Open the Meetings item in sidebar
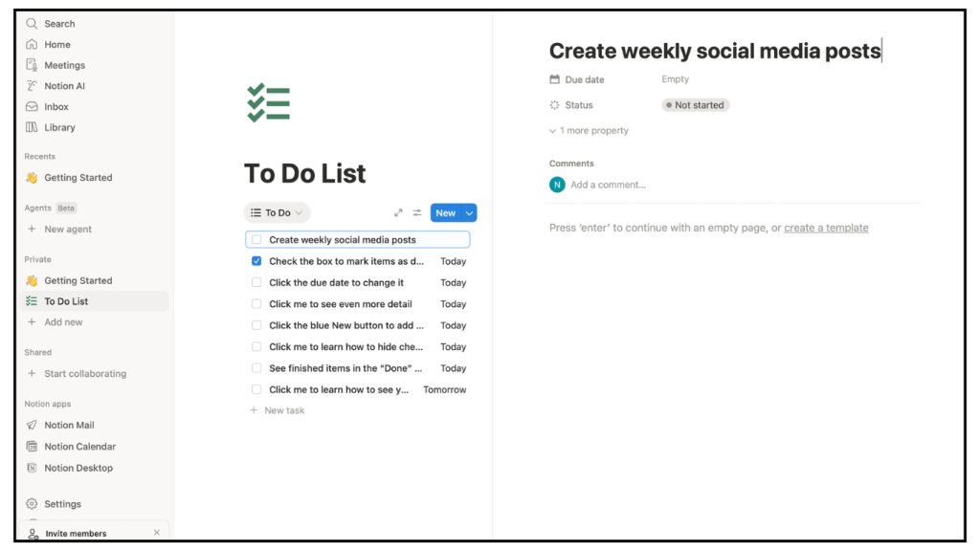The image size is (980, 551). (64, 65)
